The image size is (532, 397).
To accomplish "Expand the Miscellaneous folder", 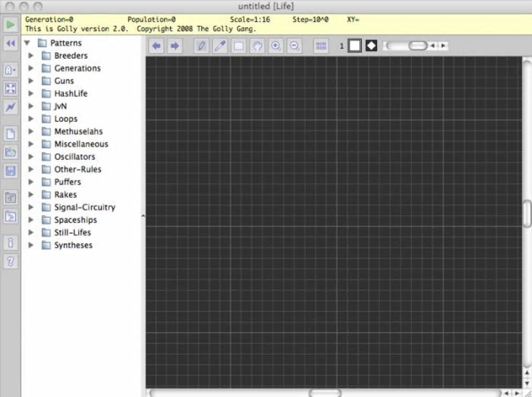I will click(x=31, y=144).
